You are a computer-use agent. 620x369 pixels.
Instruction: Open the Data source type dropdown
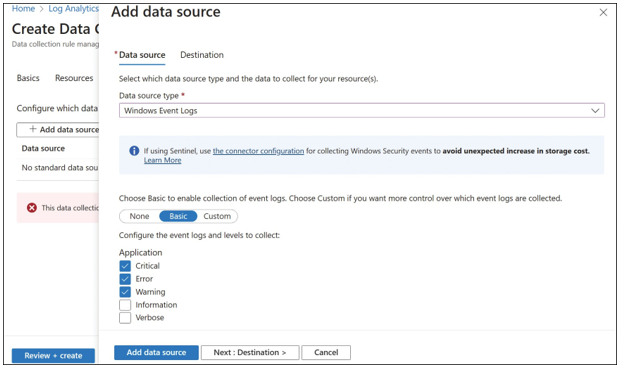coord(361,111)
